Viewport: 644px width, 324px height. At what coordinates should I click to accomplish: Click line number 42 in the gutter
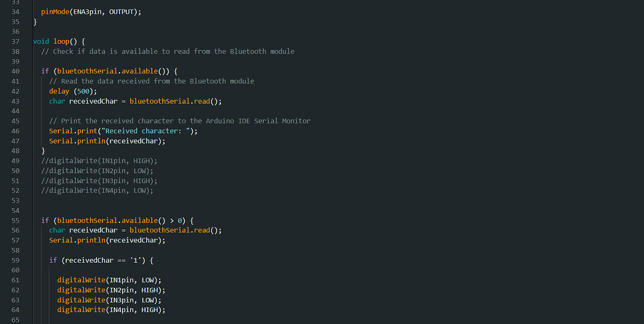tap(16, 91)
